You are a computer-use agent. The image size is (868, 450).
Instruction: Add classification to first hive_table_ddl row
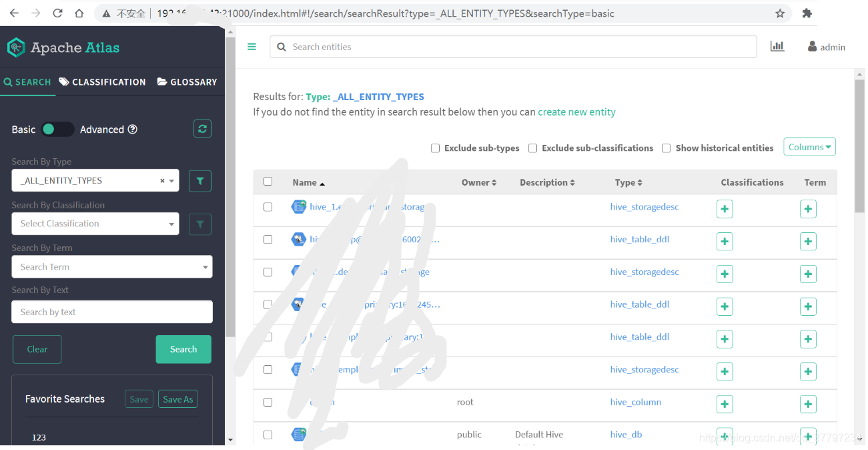[725, 241]
